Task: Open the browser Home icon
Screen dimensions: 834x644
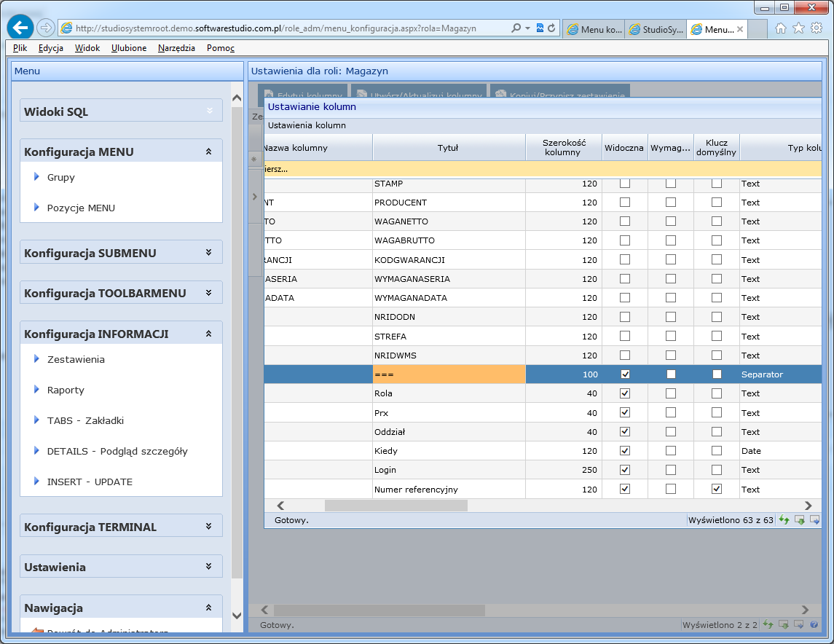Action: click(x=780, y=28)
